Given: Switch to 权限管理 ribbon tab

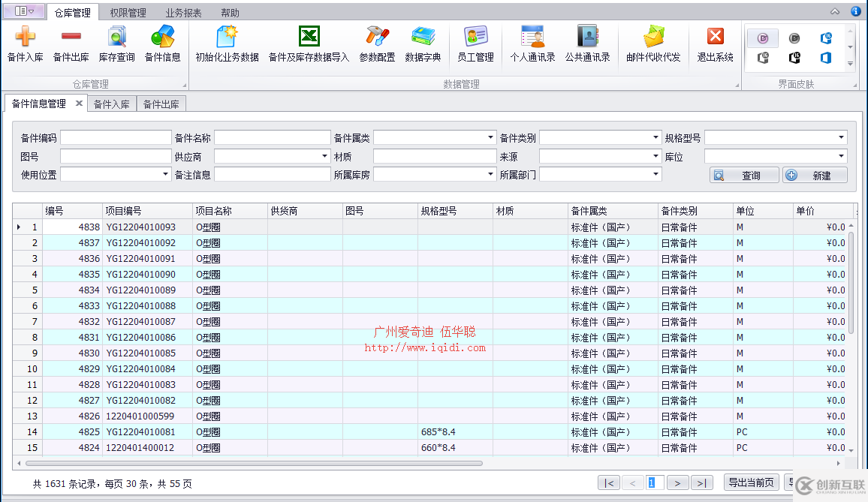Looking at the screenshot, I should tap(128, 13).
